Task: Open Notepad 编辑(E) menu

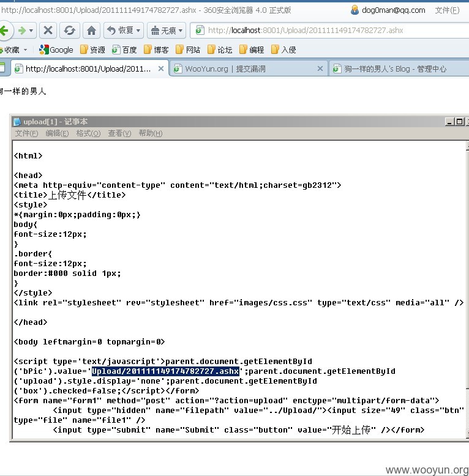Action: pyautogui.click(x=57, y=133)
